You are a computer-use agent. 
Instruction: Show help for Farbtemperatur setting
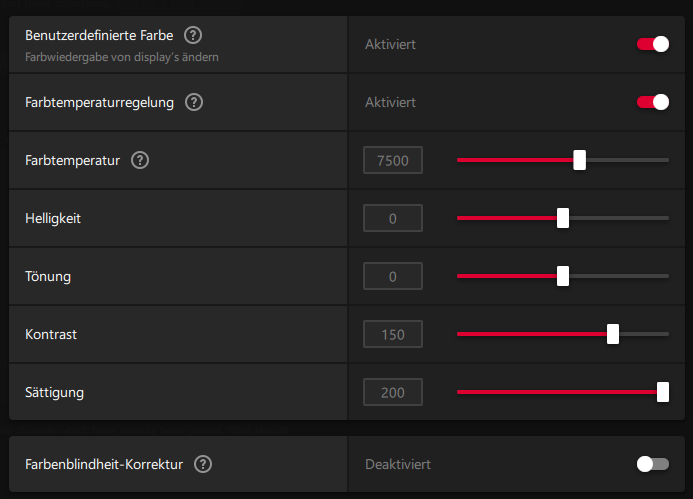(x=140, y=160)
